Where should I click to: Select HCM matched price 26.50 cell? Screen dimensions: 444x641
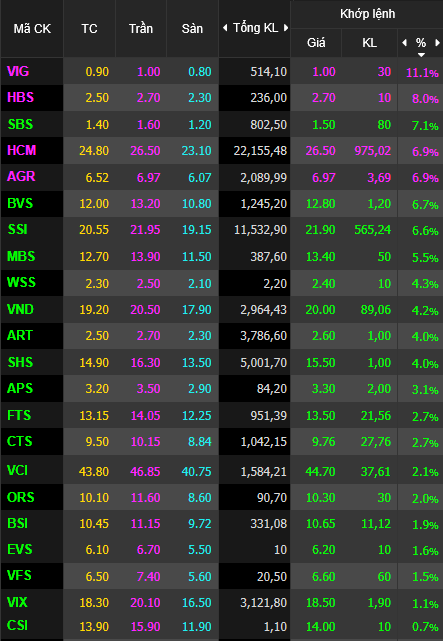pos(321,150)
